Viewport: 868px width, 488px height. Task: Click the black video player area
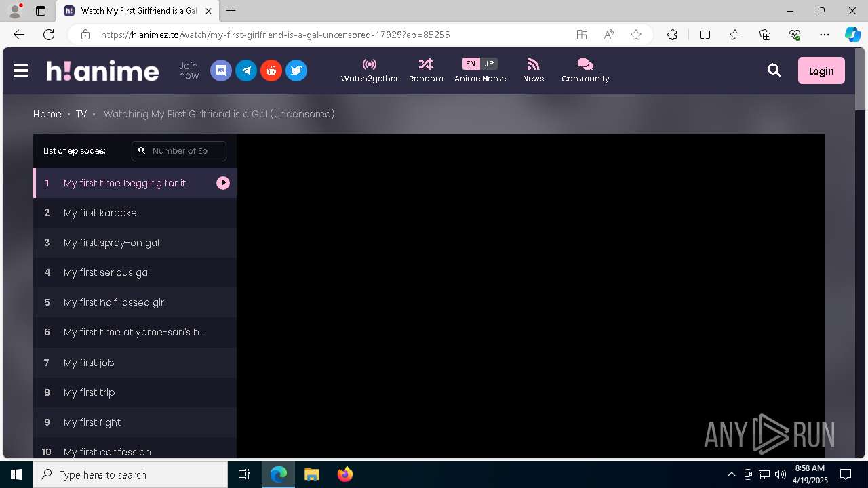[530, 296]
